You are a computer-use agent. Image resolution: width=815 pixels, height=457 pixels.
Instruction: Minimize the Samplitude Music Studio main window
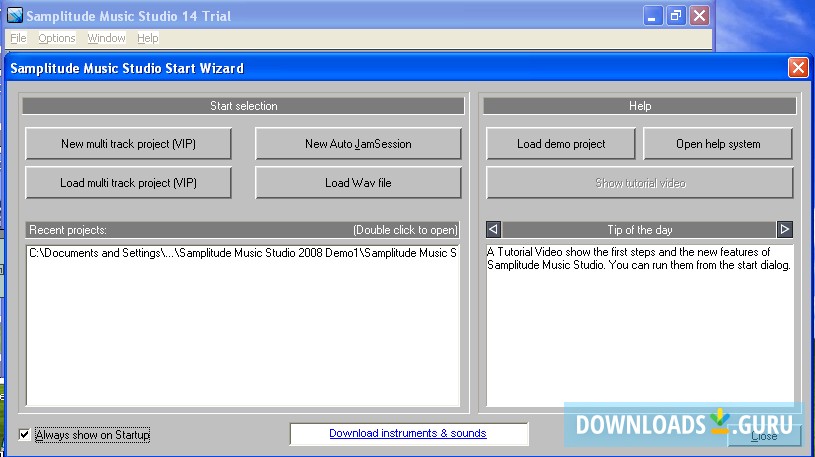point(652,16)
